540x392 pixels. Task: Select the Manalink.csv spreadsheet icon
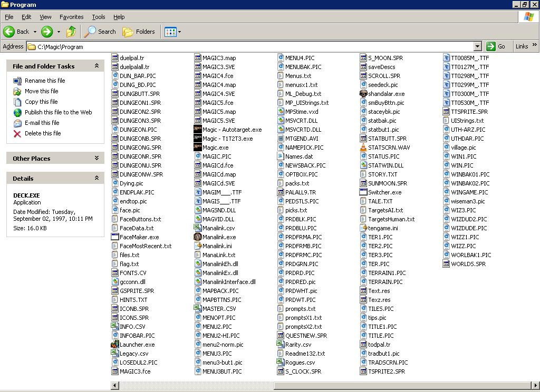coord(198,228)
